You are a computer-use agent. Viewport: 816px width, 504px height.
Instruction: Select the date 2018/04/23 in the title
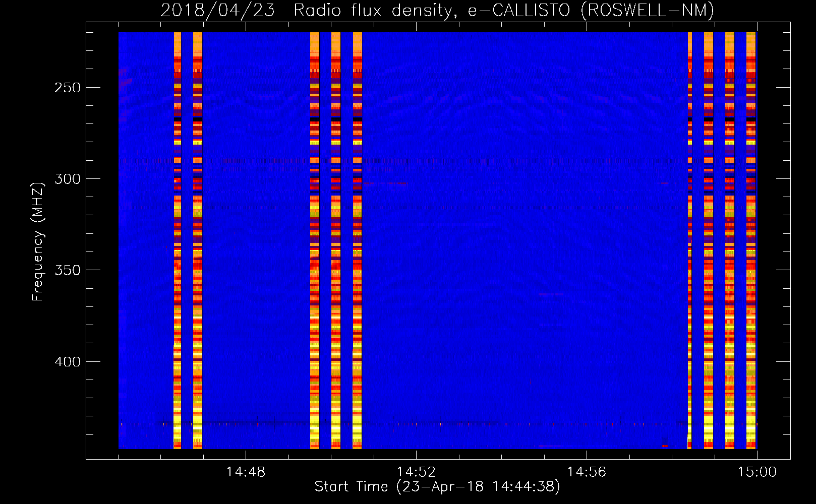218,10
